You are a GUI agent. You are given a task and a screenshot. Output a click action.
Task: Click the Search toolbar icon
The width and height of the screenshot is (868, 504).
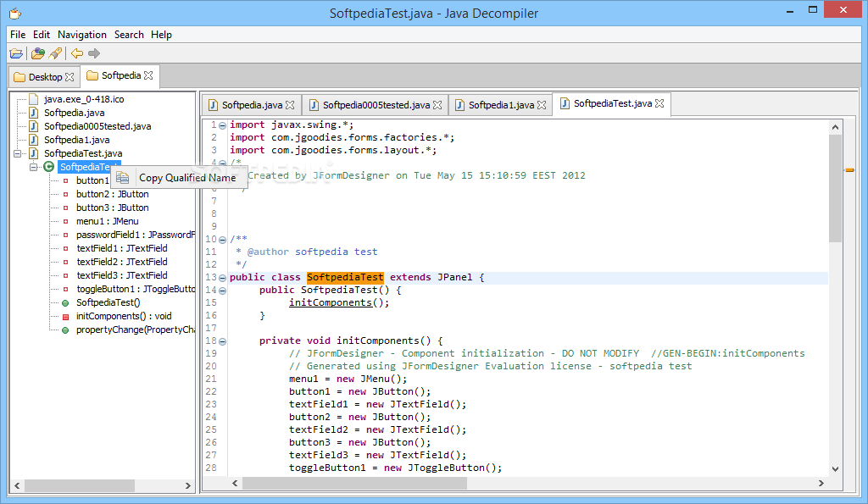56,53
